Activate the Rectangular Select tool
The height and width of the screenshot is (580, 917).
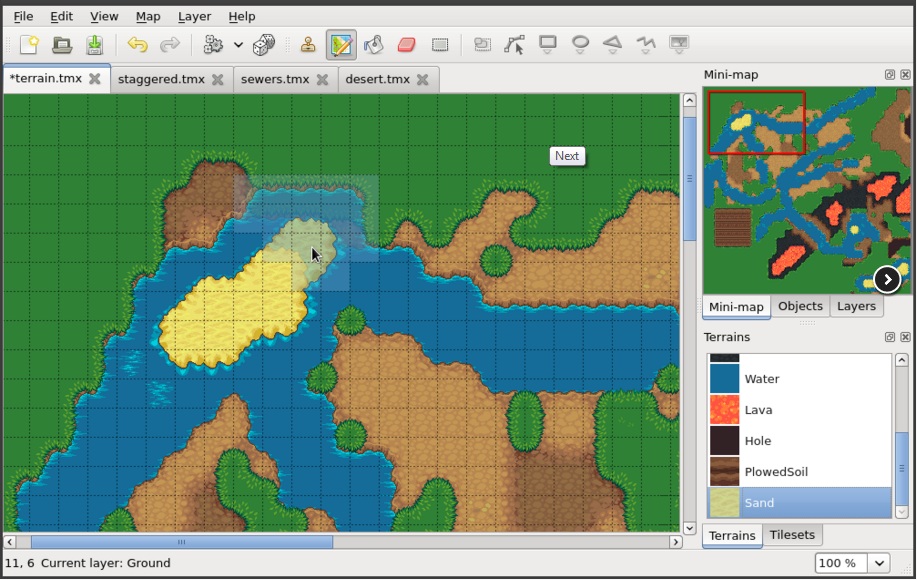438,44
